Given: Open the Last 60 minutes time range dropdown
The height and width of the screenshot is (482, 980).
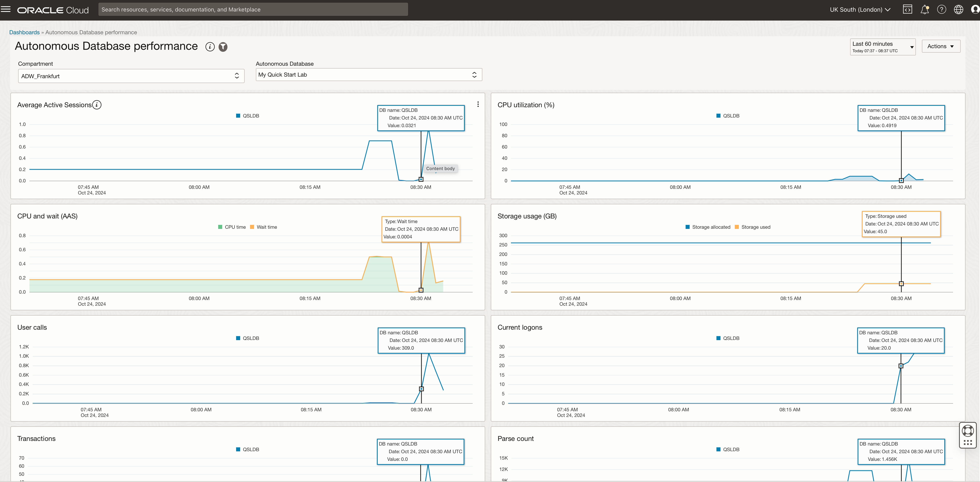Looking at the screenshot, I should (883, 47).
